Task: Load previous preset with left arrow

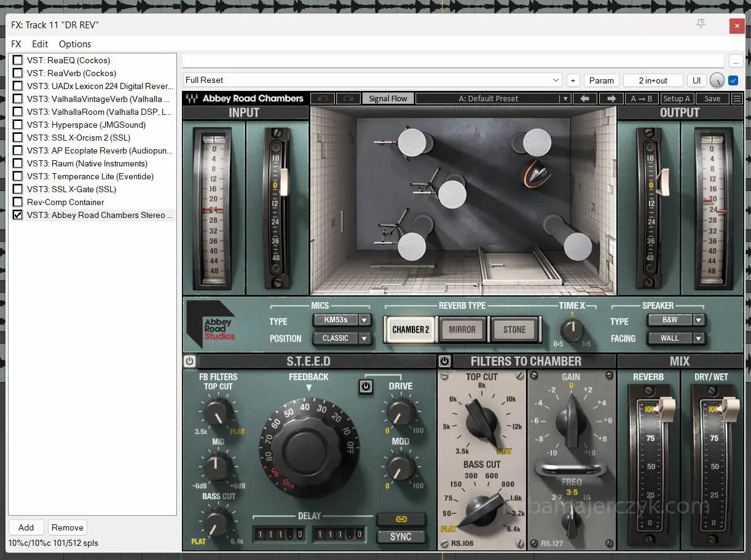Action: click(585, 99)
